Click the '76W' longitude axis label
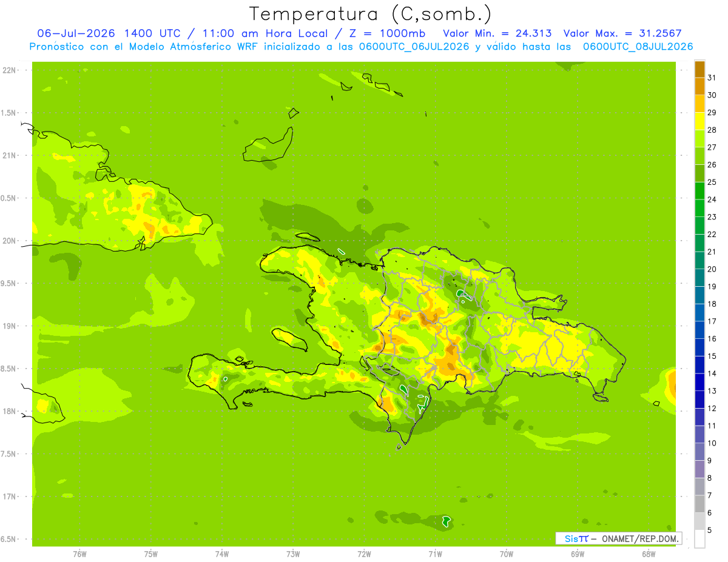 [79, 554]
